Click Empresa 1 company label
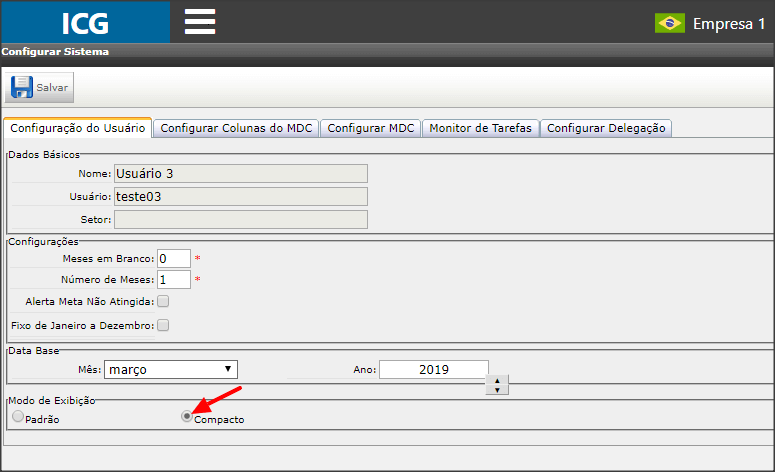775x472 pixels. point(729,24)
